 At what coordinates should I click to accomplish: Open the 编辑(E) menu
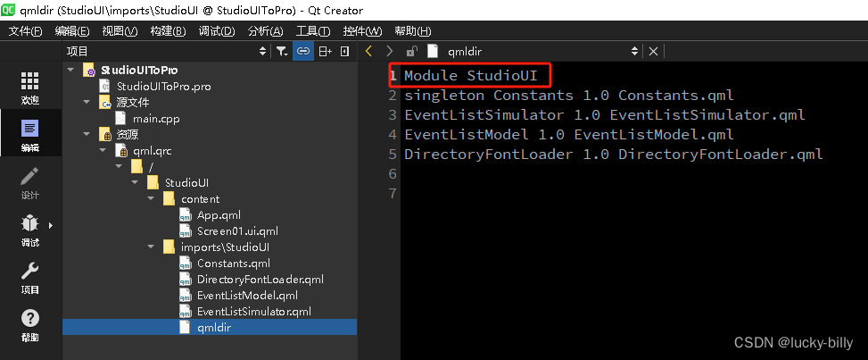72,31
